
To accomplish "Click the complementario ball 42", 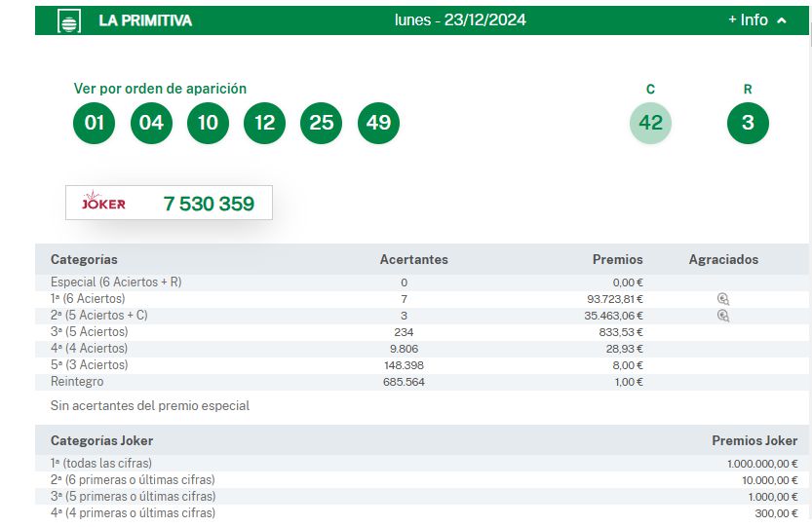I will tap(650, 123).
